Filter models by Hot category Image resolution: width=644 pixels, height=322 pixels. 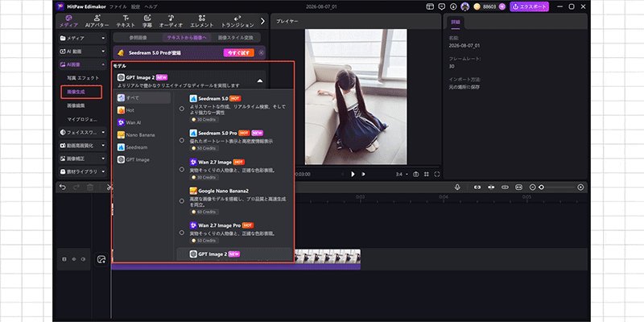pyautogui.click(x=143, y=110)
